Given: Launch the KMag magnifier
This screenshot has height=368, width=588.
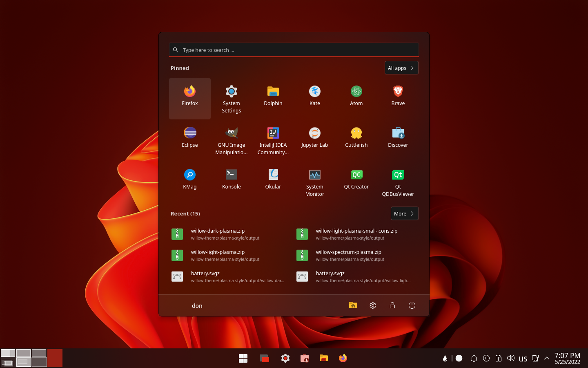Looking at the screenshot, I should 190,182.
